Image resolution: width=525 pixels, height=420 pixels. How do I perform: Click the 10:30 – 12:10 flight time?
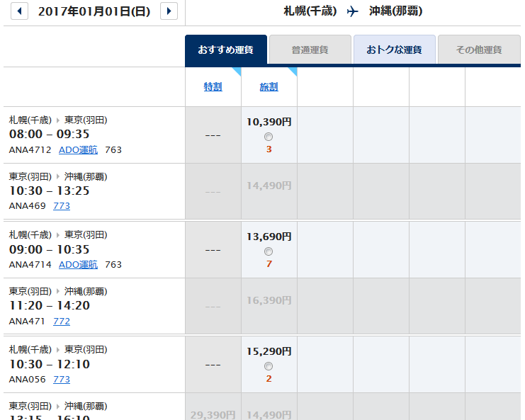click(x=49, y=364)
